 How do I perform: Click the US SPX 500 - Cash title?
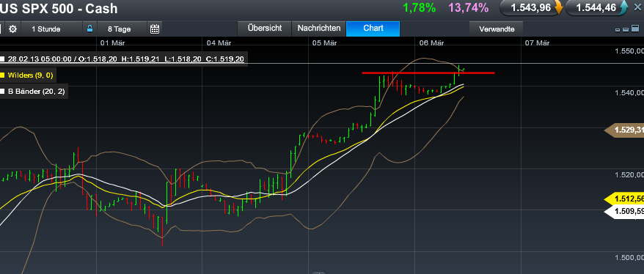point(59,8)
